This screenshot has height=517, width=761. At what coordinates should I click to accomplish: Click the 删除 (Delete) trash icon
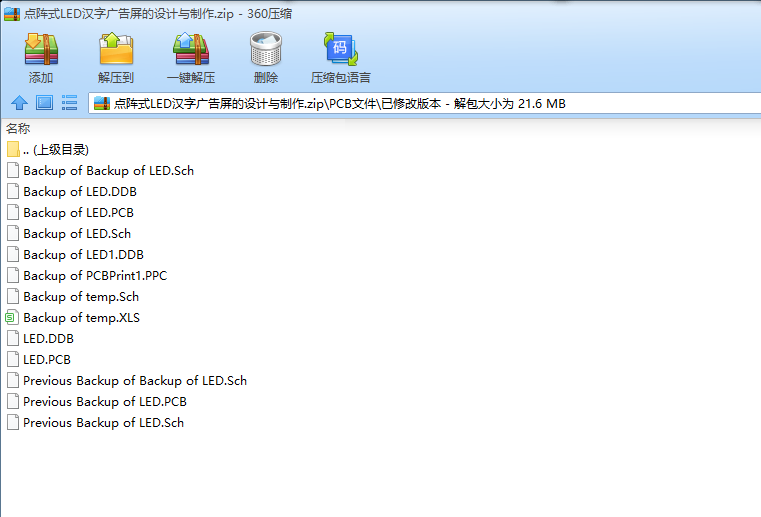point(266,49)
